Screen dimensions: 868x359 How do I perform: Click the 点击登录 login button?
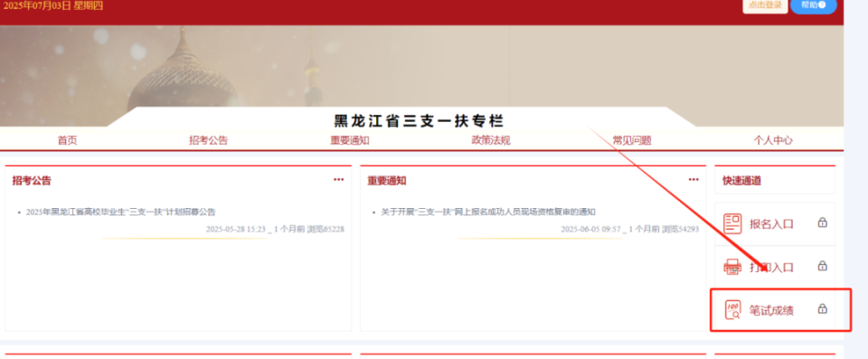pyautogui.click(x=765, y=5)
